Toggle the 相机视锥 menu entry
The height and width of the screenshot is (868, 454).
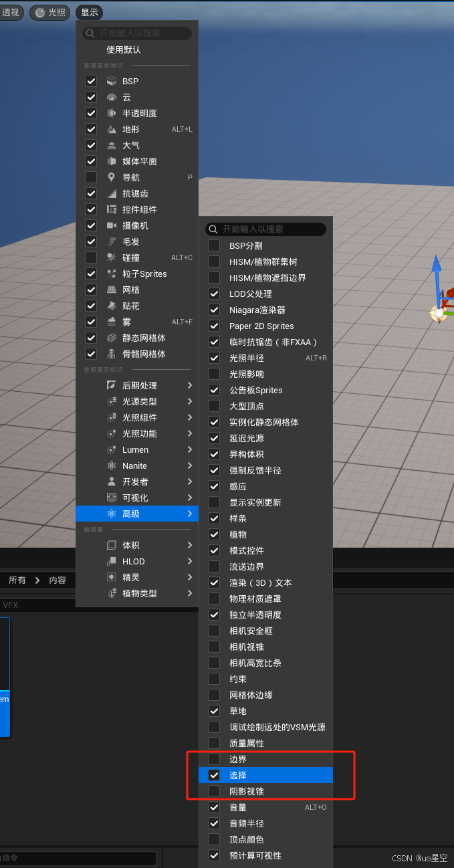point(265,647)
